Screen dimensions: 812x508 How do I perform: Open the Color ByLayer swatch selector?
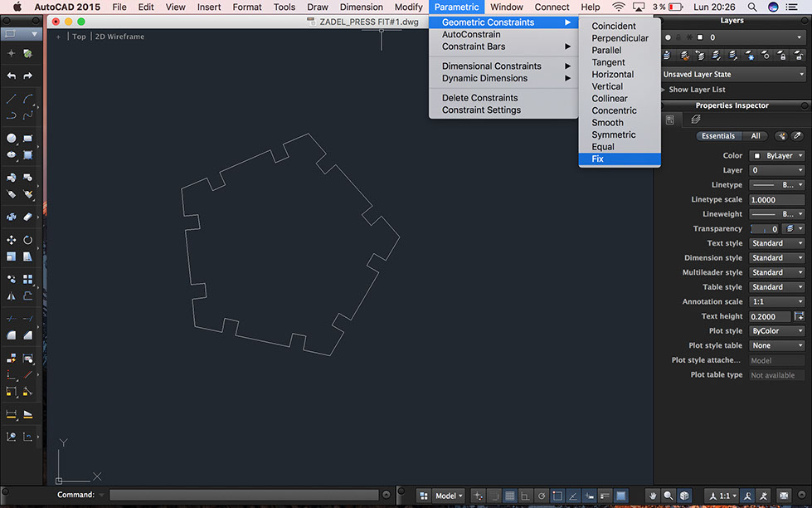click(776, 156)
